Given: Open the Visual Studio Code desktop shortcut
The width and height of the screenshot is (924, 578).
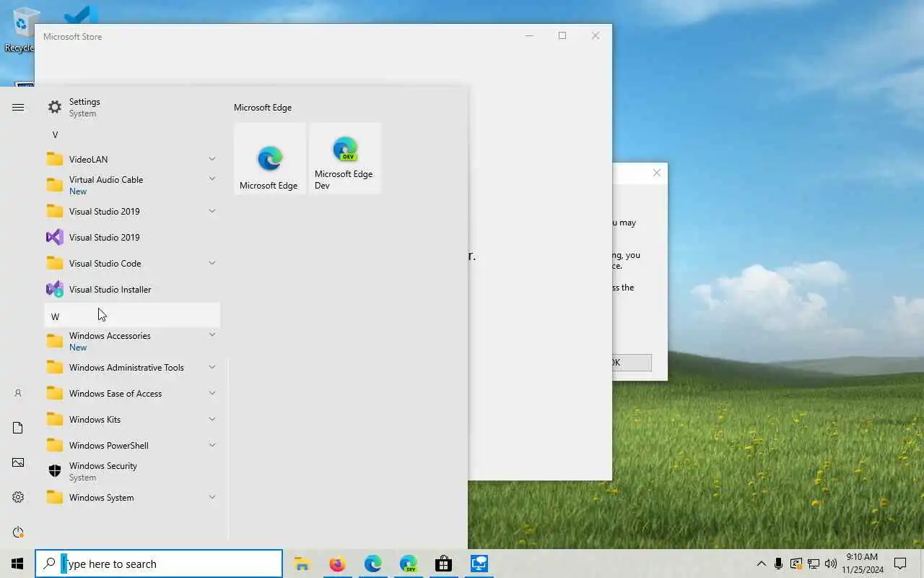Looking at the screenshot, I should click(x=81, y=14).
